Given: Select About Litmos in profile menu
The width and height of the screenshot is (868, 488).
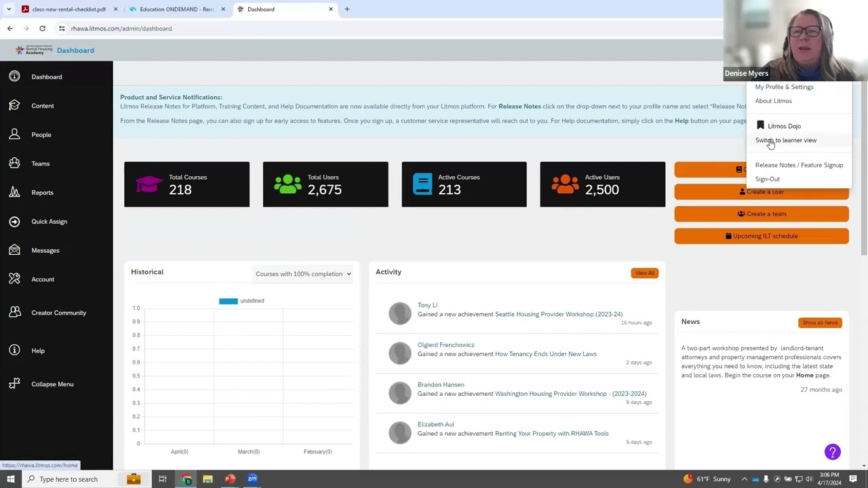Looking at the screenshot, I should [773, 101].
